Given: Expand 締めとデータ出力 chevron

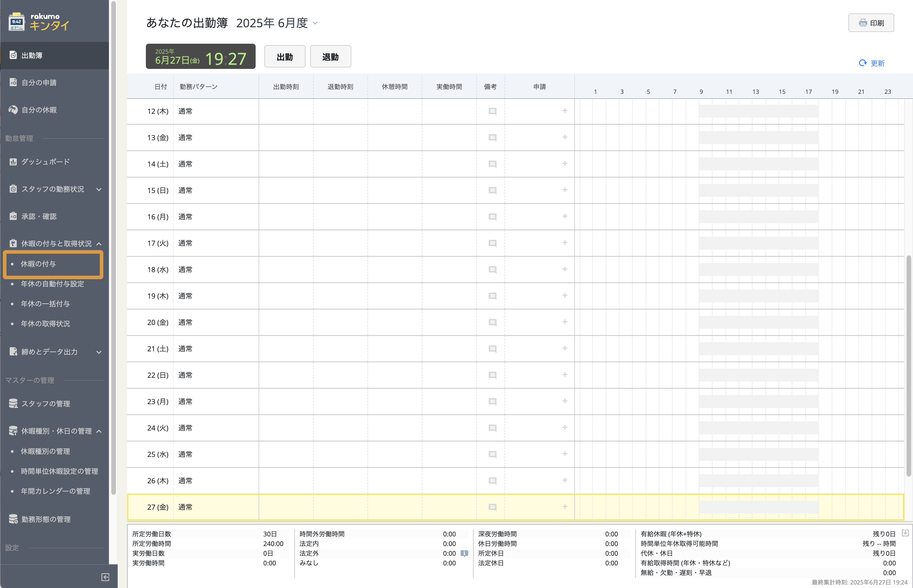Looking at the screenshot, I should 99,352.
